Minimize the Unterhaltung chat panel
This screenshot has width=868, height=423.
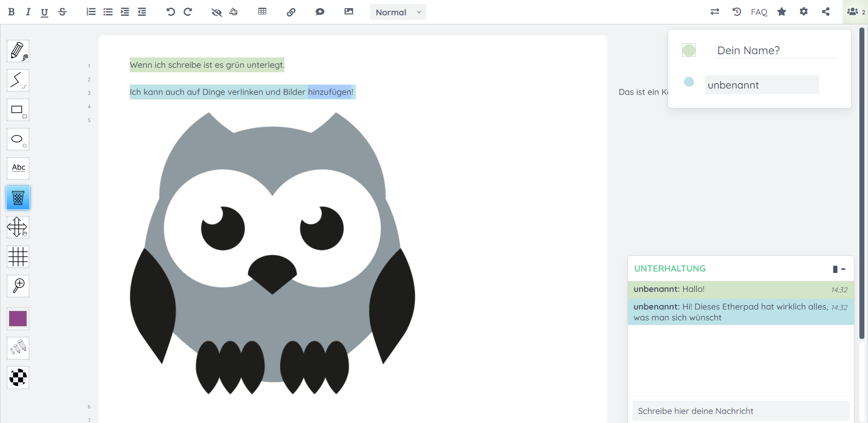(x=843, y=269)
